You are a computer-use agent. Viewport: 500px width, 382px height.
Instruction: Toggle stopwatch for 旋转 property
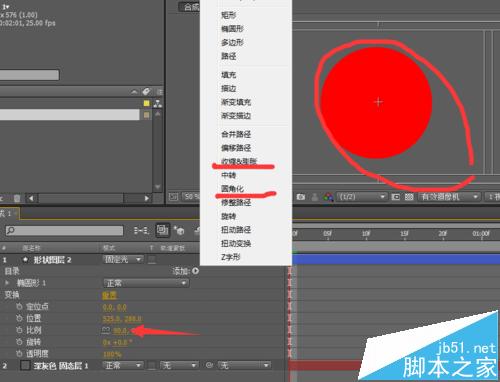19,342
